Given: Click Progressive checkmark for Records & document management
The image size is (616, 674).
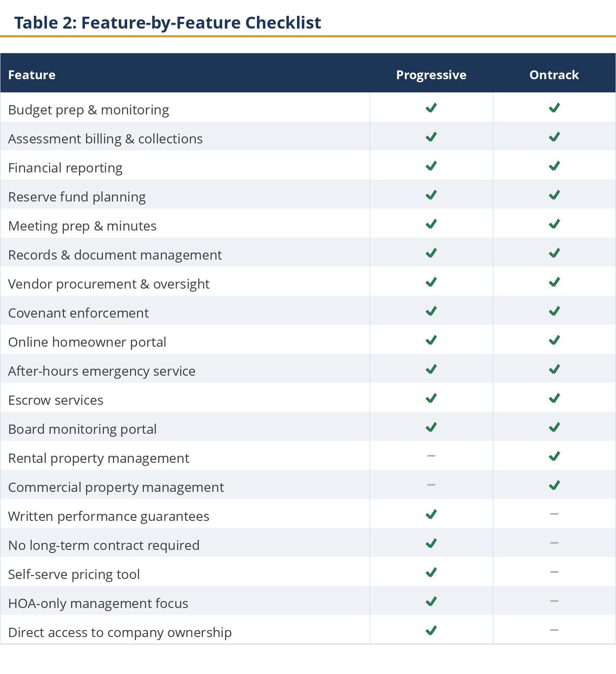Looking at the screenshot, I should (431, 253).
